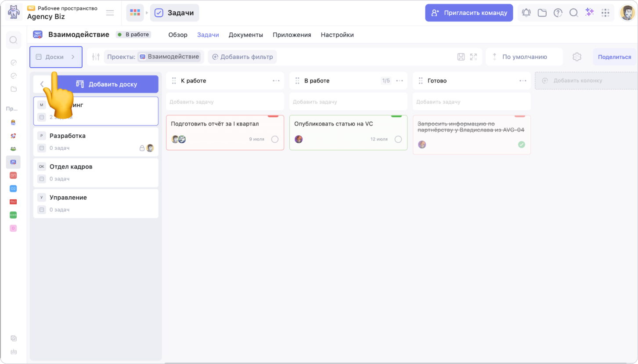Click the 'Пригласить команду' button
The width and height of the screenshot is (638, 364).
click(x=469, y=13)
